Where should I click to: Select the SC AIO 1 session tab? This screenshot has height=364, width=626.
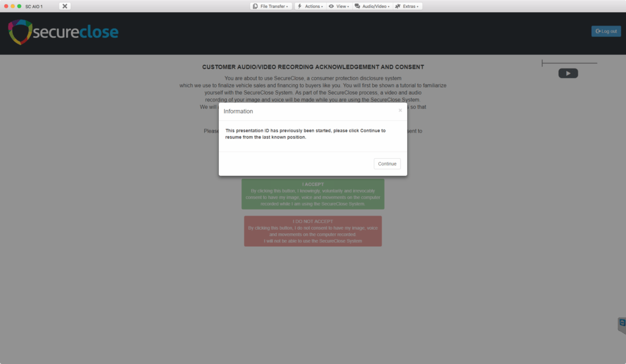tap(34, 7)
